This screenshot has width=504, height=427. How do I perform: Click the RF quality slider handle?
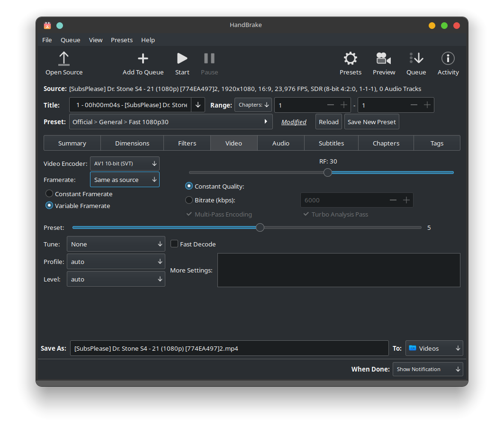[x=327, y=173]
